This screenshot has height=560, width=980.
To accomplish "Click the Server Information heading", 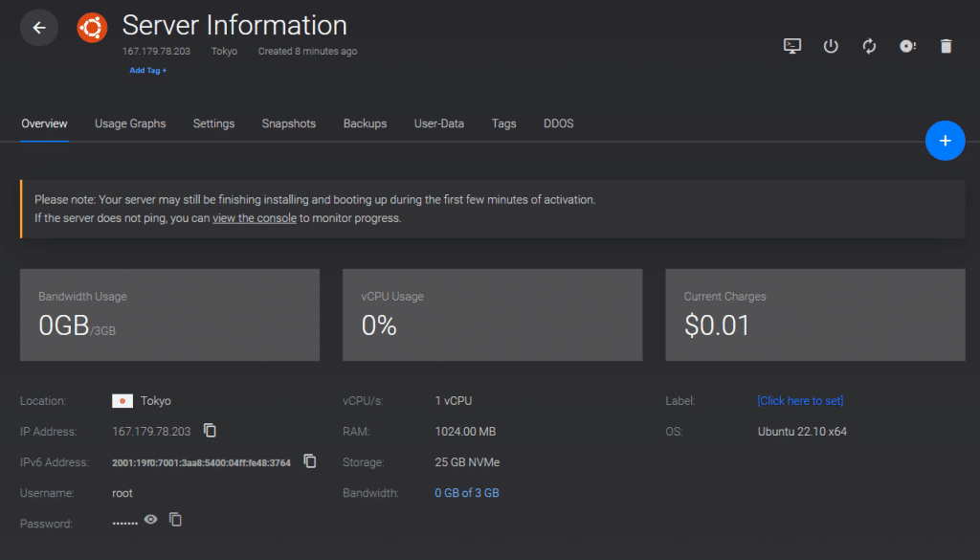I will [234, 26].
